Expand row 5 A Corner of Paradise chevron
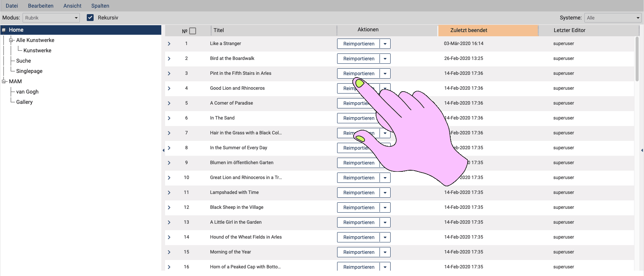 tap(169, 103)
